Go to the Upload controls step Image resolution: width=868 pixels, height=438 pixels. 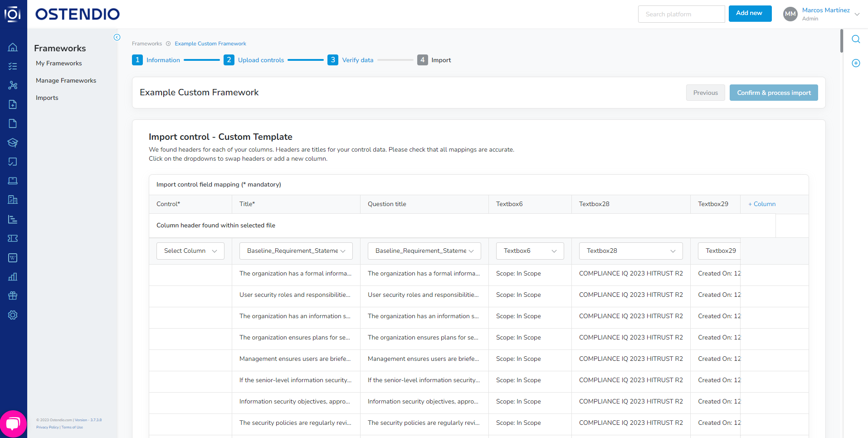(x=261, y=59)
